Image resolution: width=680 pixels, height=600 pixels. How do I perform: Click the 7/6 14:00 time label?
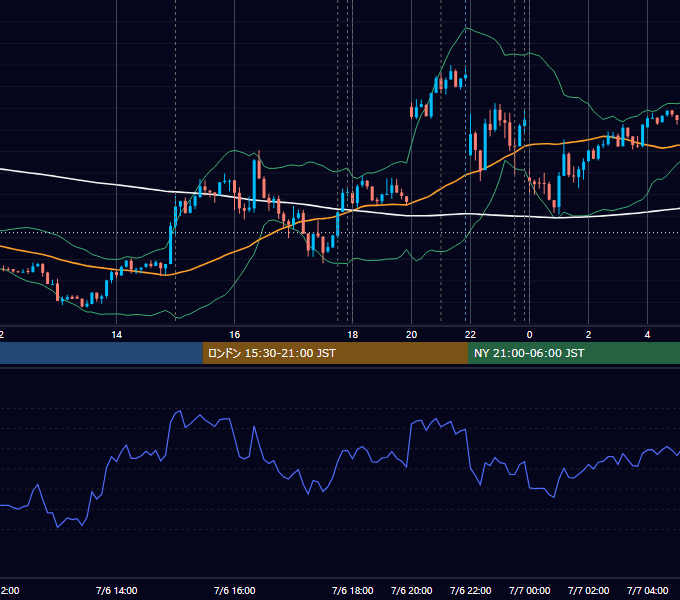pos(117,590)
